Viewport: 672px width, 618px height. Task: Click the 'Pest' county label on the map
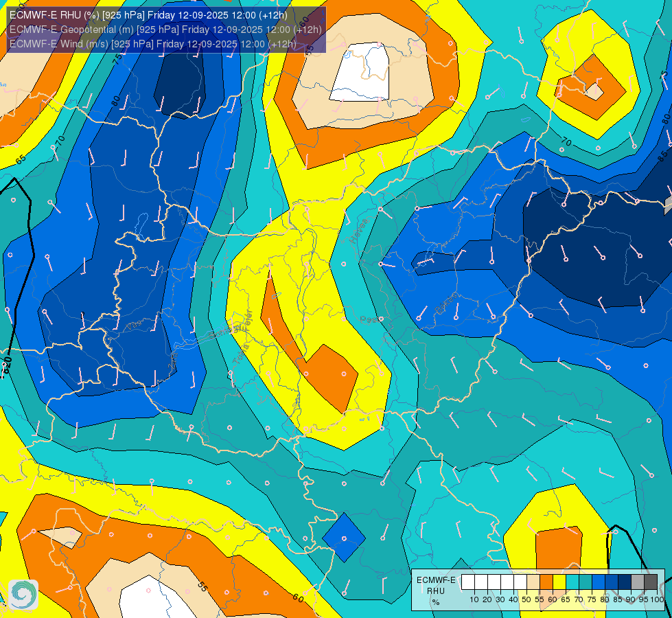click(371, 319)
